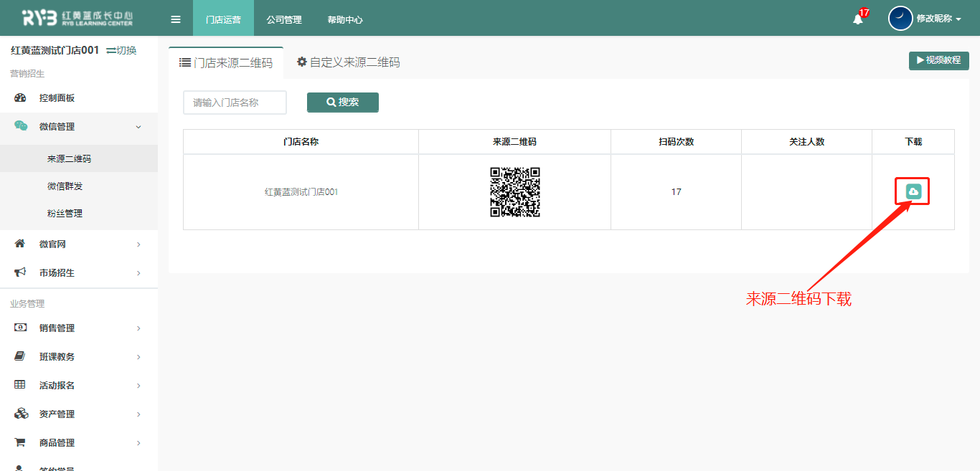Click the 微官网 home icon

20,244
